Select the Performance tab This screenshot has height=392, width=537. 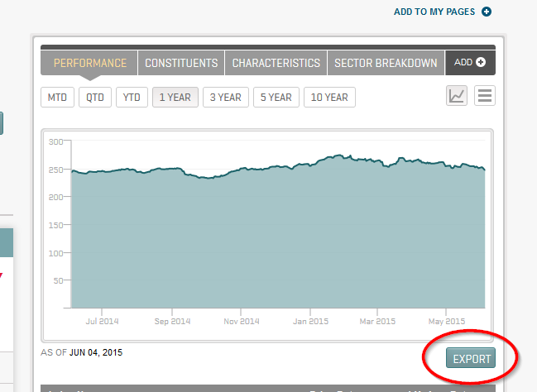[90, 63]
